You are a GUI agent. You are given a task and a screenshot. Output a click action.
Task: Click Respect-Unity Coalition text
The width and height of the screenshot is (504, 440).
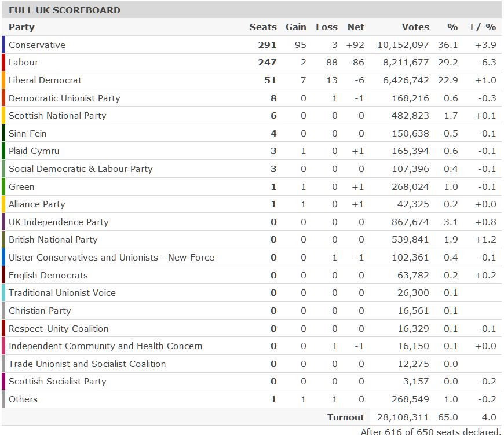pos(59,329)
